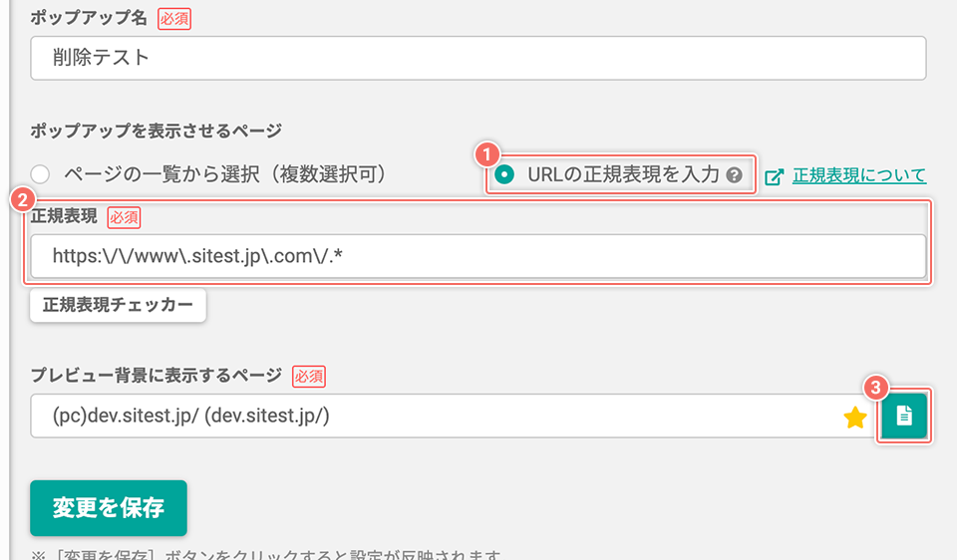
Task: Click the external link icon beside 正規表現について
Action: (x=774, y=177)
